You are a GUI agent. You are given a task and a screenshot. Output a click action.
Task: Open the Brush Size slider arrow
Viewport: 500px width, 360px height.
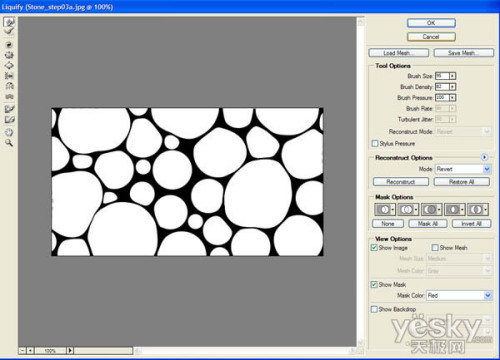point(453,76)
